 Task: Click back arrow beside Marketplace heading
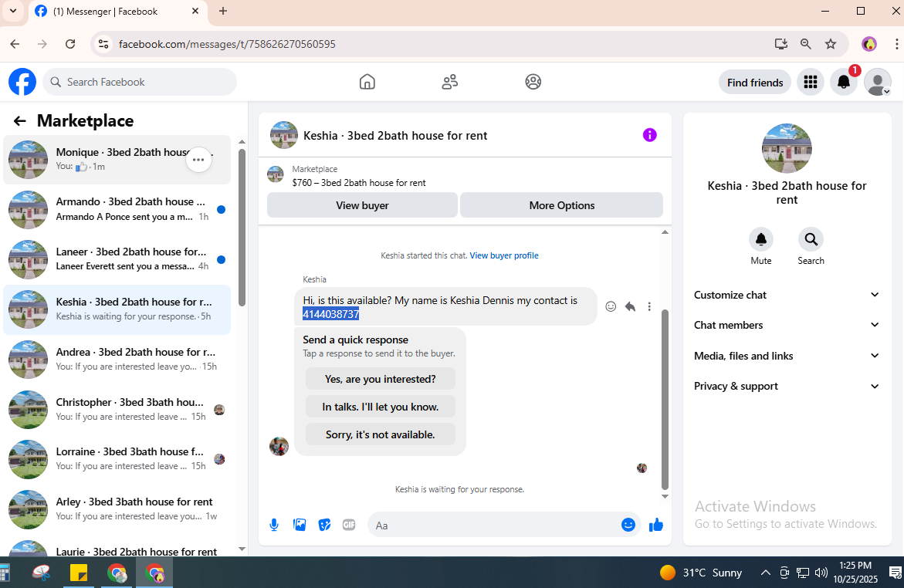19,120
